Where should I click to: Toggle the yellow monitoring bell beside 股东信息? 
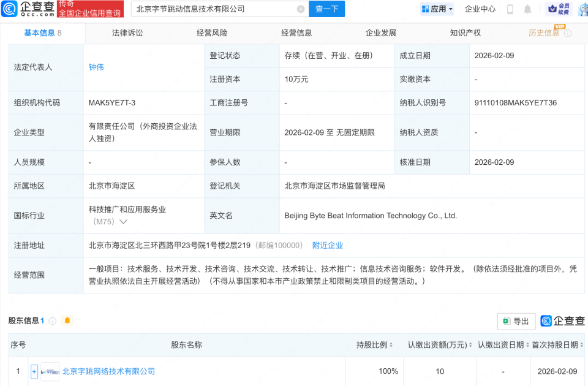pos(67,320)
